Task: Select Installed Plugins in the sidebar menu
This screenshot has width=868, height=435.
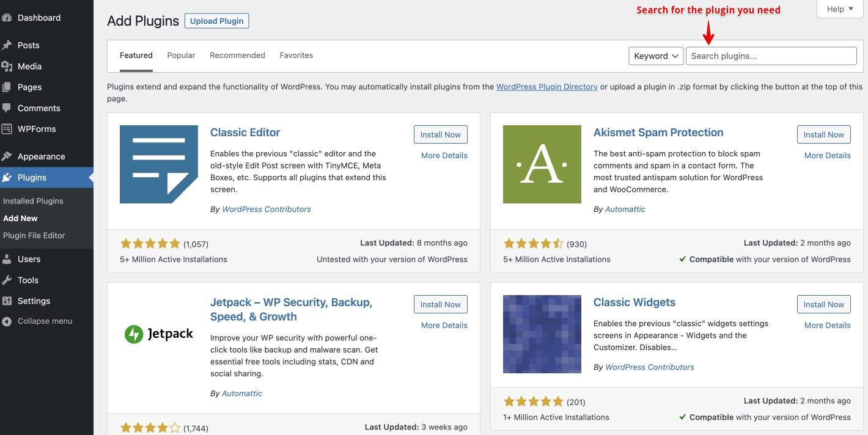Action: [33, 200]
